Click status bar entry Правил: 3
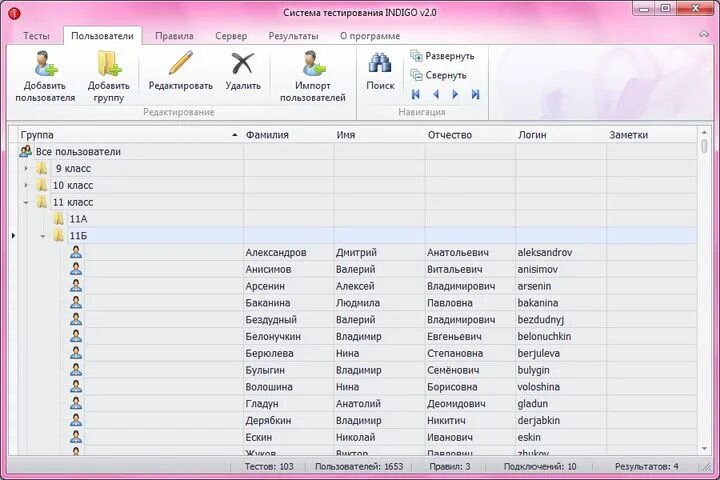Image resolution: width=720 pixels, height=480 pixels. point(450,466)
